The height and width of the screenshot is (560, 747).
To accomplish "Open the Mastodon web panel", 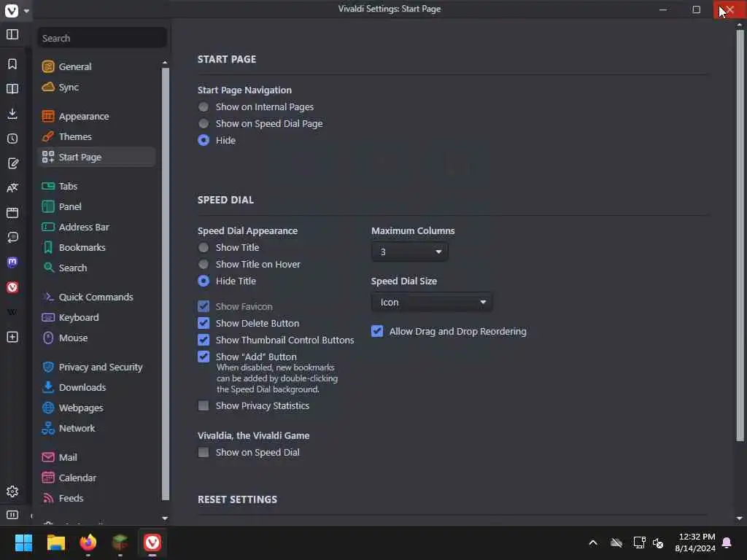I will click(12, 262).
